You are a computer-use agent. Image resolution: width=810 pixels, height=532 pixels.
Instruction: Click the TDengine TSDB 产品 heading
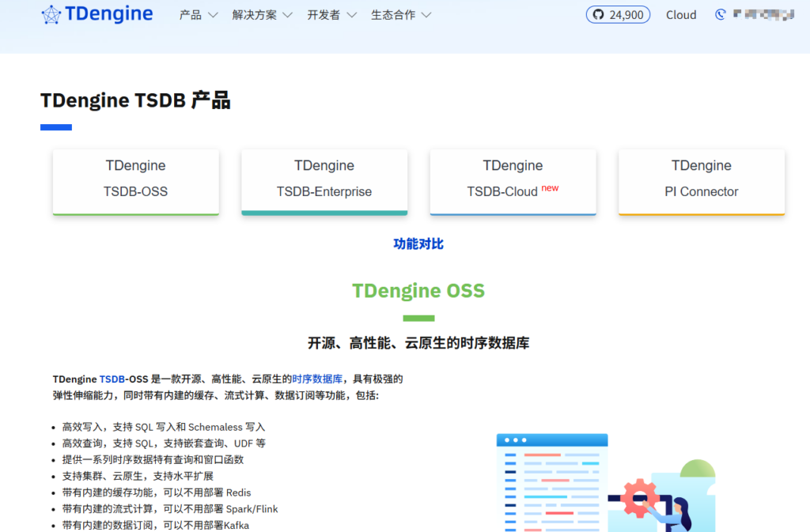pyautogui.click(x=135, y=100)
